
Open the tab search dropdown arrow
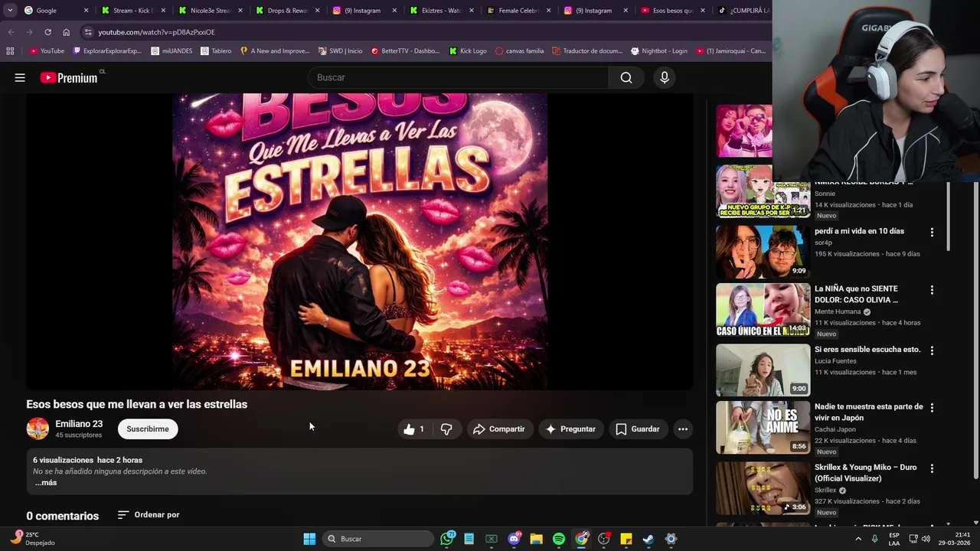pyautogui.click(x=9, y=11)
